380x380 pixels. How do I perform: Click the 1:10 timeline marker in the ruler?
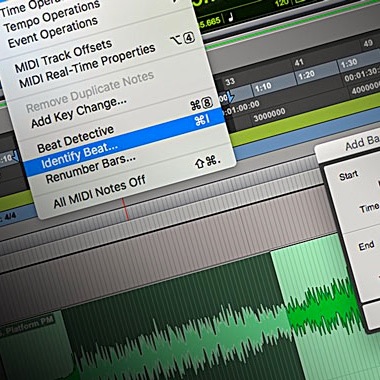click(x=263, y=88)
